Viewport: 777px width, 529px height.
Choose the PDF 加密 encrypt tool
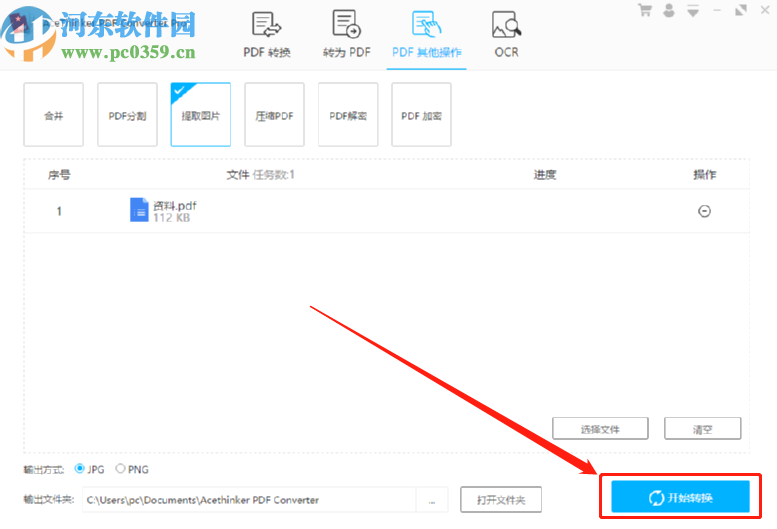[x=421, y=114]
